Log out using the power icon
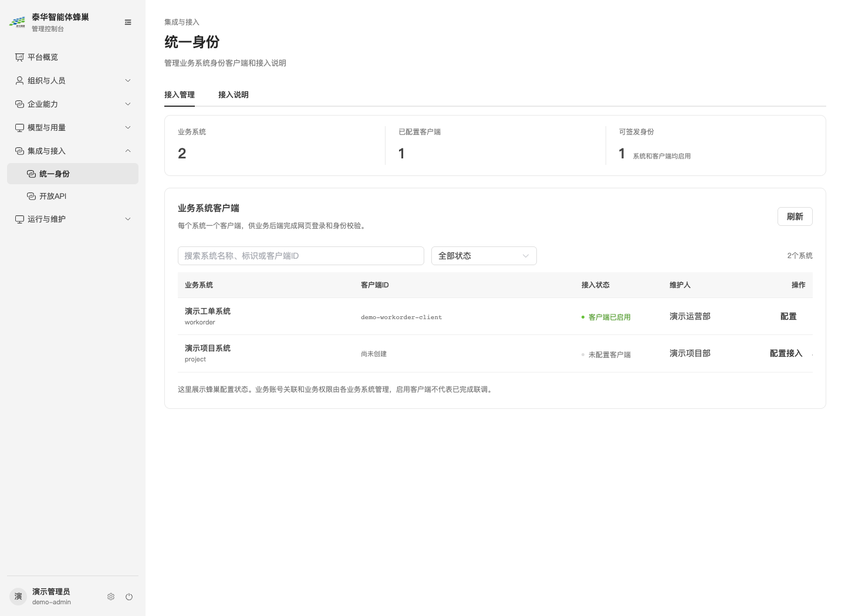 (129, 597)
